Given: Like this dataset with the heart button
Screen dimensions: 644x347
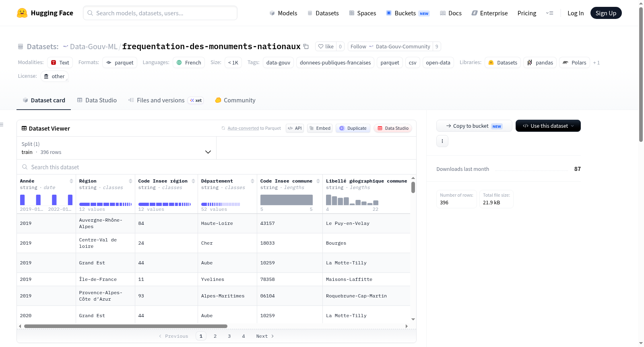Looking at the screenshot, I should click(326, 46).
